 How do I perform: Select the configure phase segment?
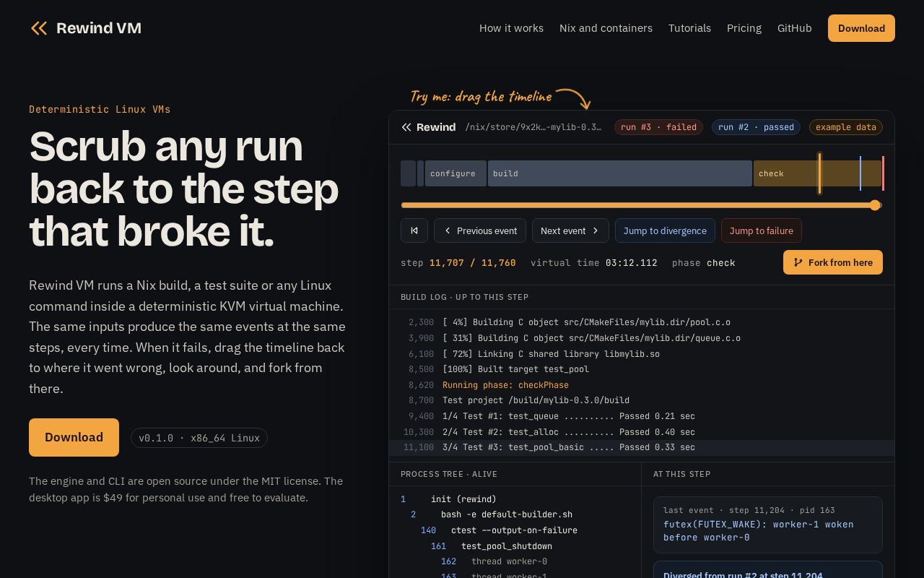click(456, 173)
